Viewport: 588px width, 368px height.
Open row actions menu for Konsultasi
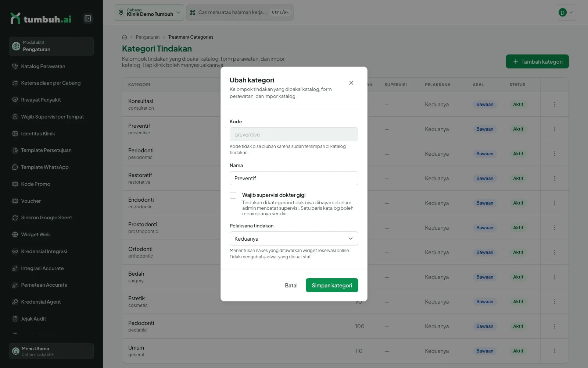coord(555,105)
